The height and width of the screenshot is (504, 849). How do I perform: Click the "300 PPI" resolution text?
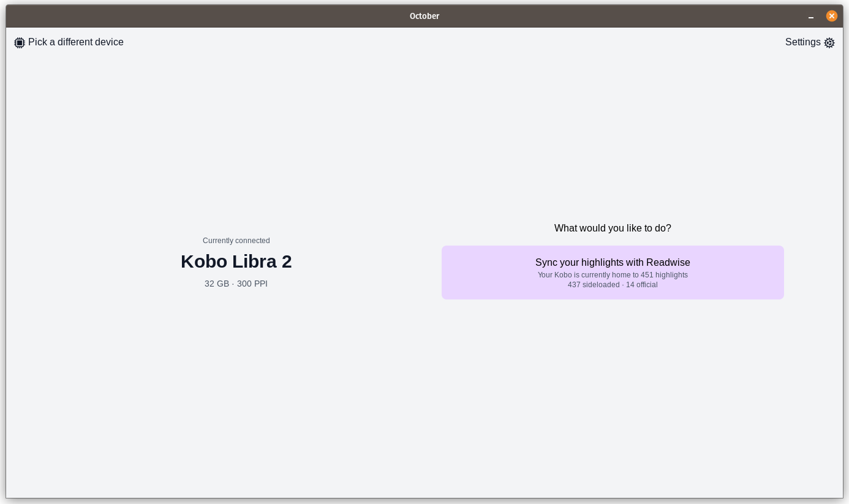pyautogui.click(x=252, y=284)
